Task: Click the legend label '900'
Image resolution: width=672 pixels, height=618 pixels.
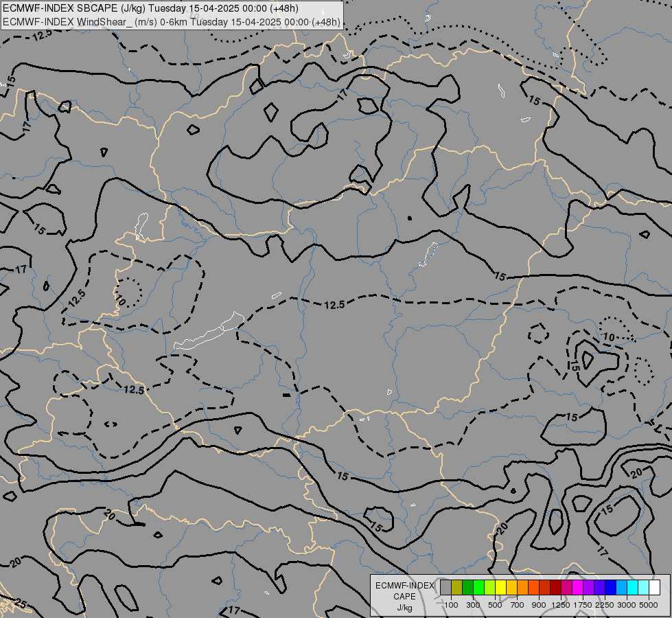Action: click(x=539, y=605)
